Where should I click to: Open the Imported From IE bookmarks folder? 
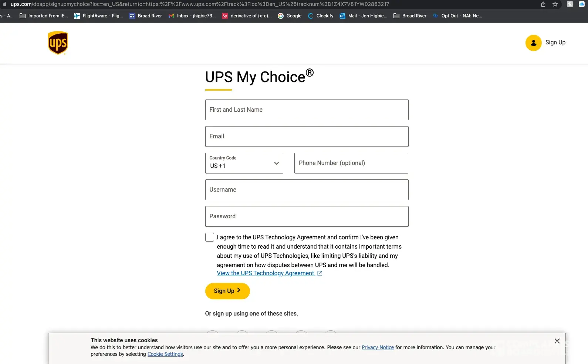coord(44,16)
